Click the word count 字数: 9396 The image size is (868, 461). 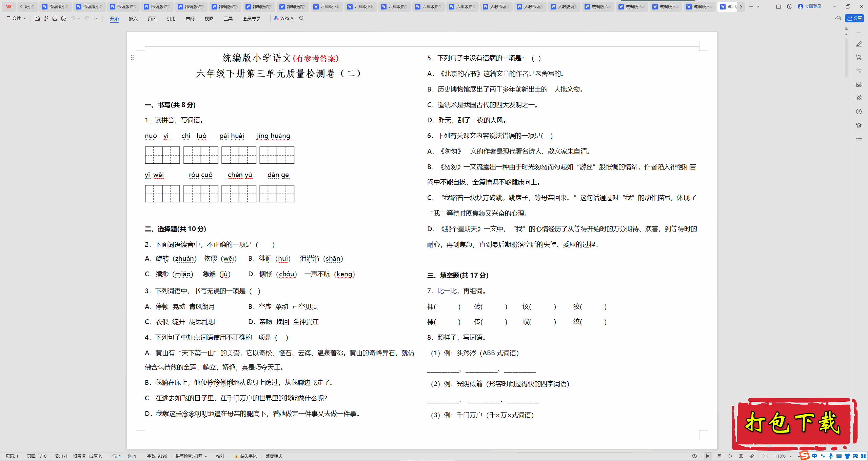(157, 456)
